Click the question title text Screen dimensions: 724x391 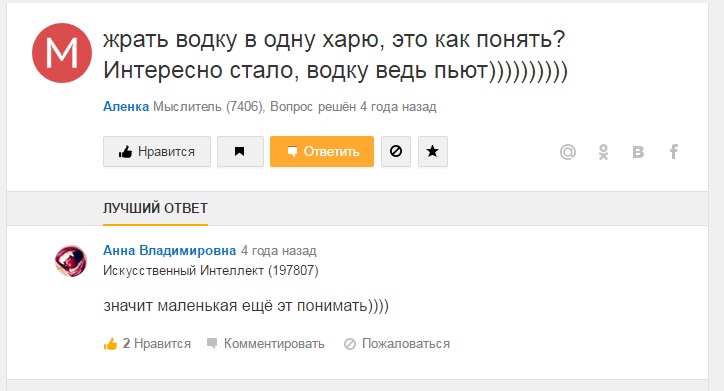pos(335,55)
